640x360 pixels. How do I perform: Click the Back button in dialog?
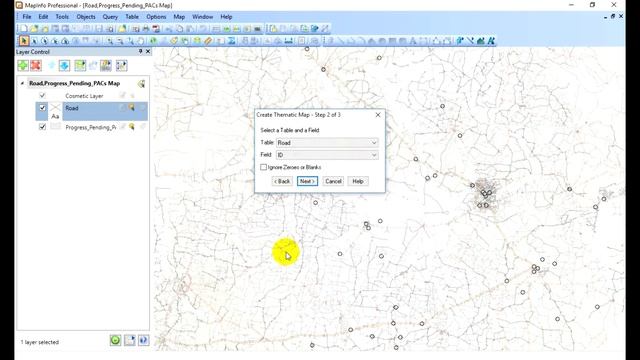[282, 181]
